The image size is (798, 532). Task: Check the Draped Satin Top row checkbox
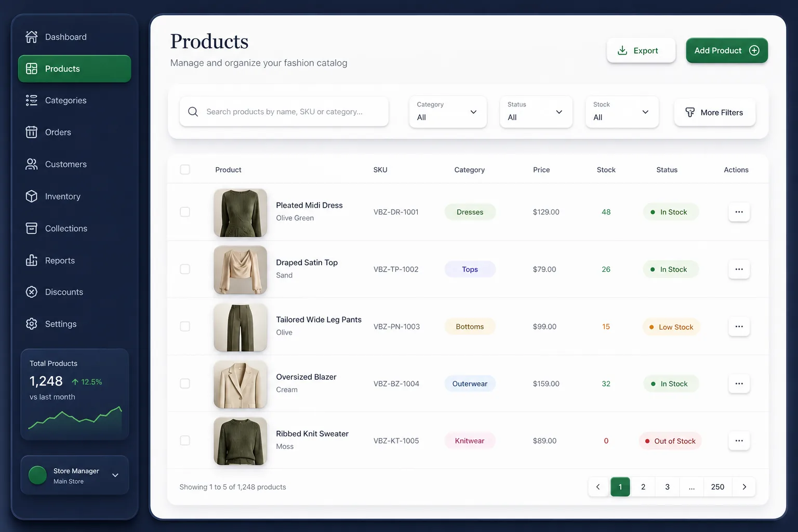click(x=185, y=269)
